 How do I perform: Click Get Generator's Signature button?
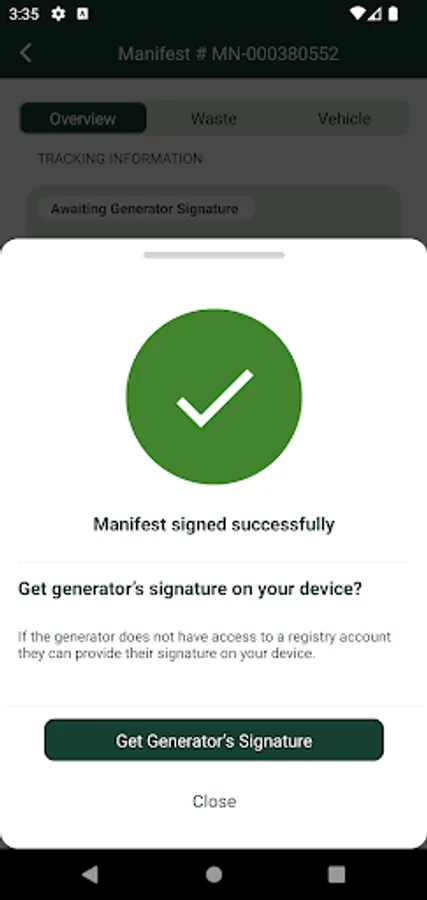coord(214,740)
